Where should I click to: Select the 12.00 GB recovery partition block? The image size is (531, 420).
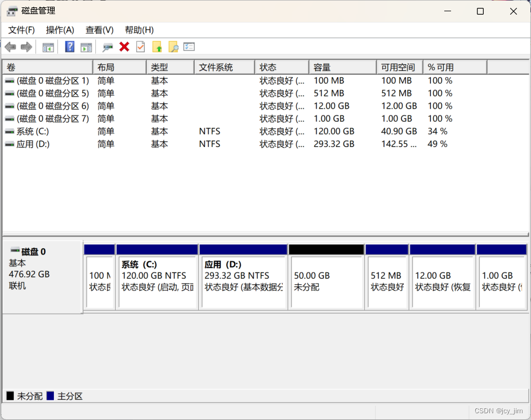442,277
